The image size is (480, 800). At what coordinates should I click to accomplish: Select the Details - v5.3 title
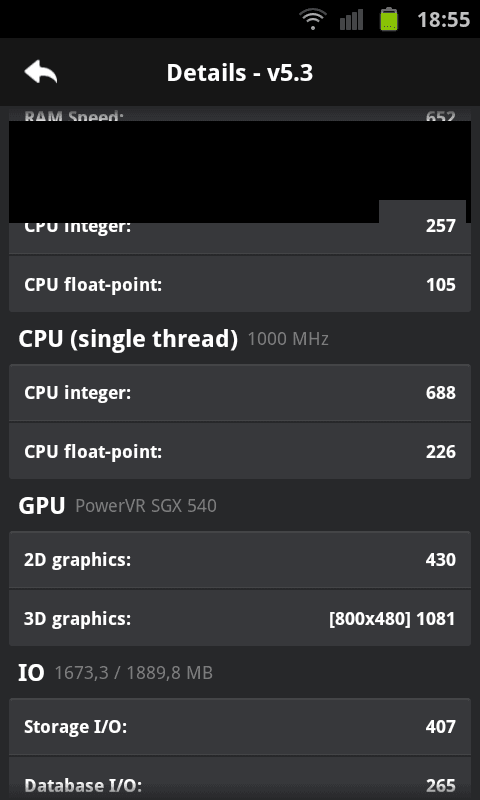[240, 73]
